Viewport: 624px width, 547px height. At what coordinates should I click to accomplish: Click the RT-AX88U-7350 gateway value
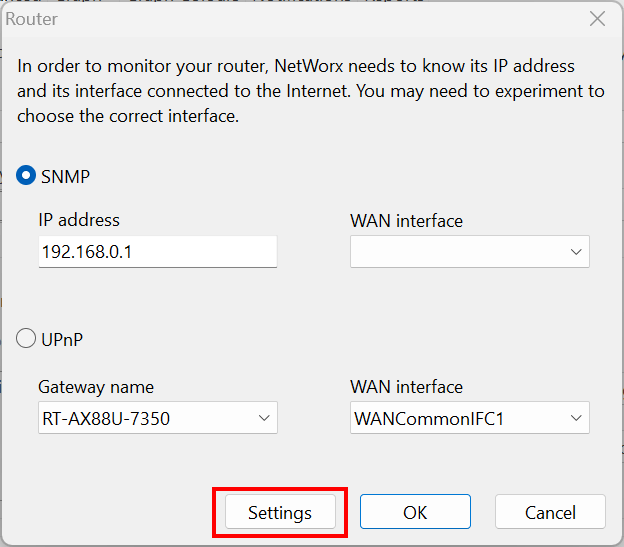coord(105,418)
